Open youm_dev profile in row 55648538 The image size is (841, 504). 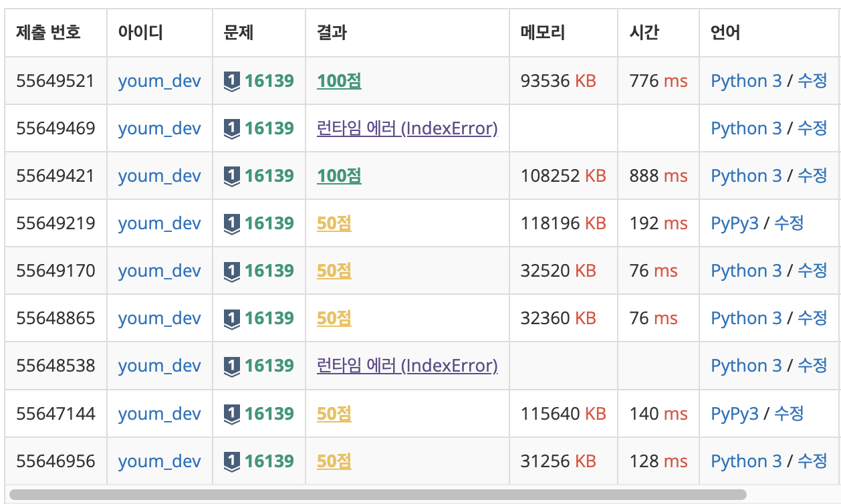click(159, 366)
